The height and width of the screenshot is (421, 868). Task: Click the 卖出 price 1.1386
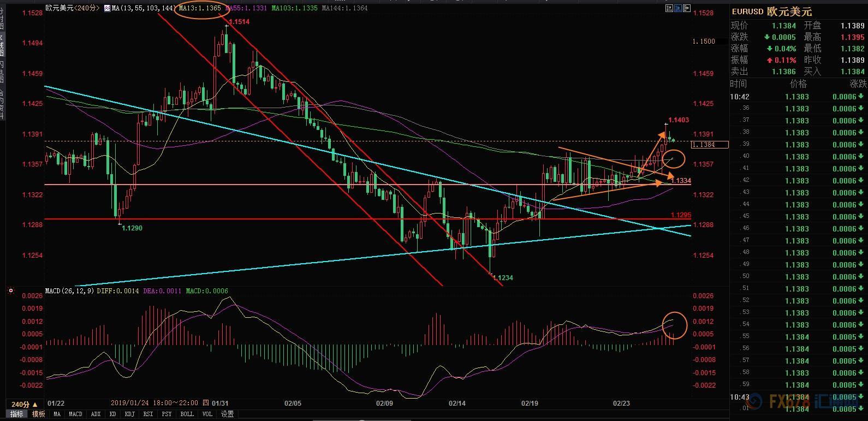pos(784,72)
